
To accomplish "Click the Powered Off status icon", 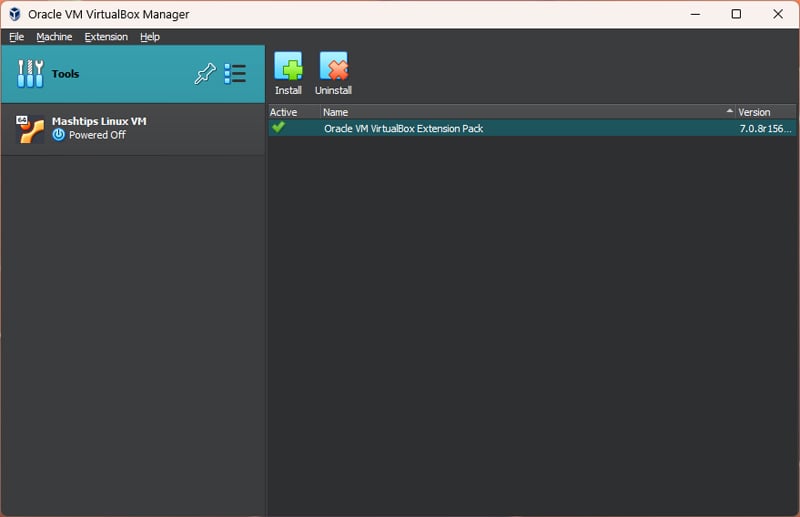I will click(59, 135).
